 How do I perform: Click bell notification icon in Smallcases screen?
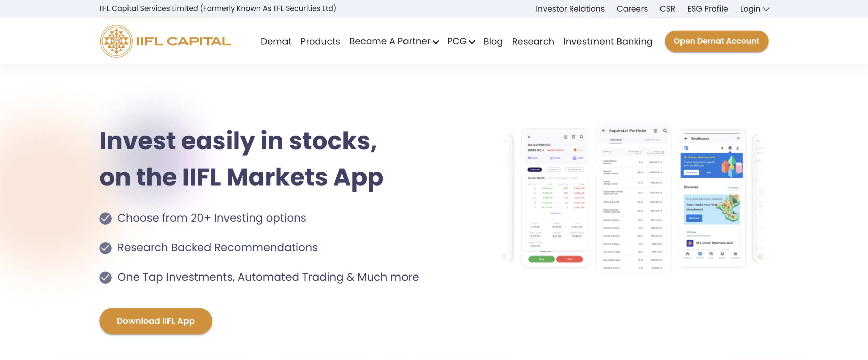tap(722, 148)
